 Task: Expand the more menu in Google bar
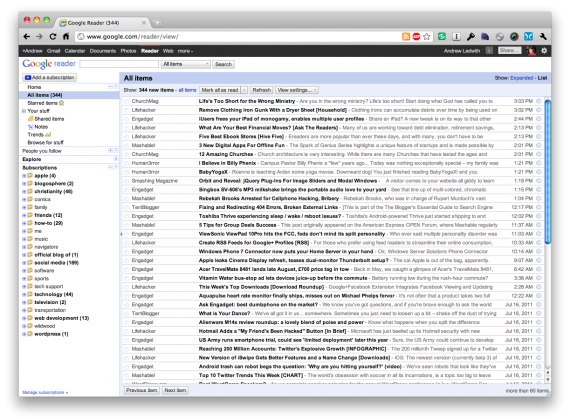[x=185, y=51]
